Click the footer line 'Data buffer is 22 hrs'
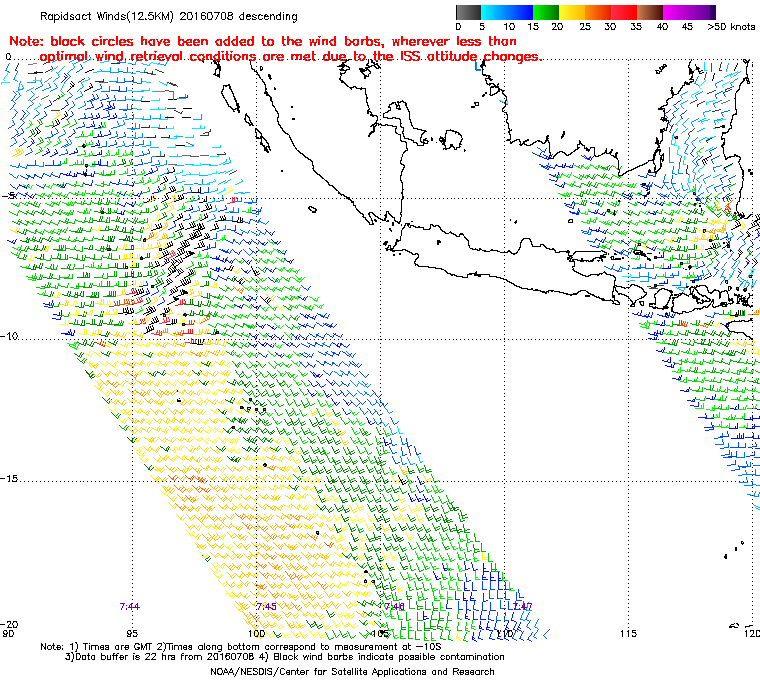 pos(285,657)
